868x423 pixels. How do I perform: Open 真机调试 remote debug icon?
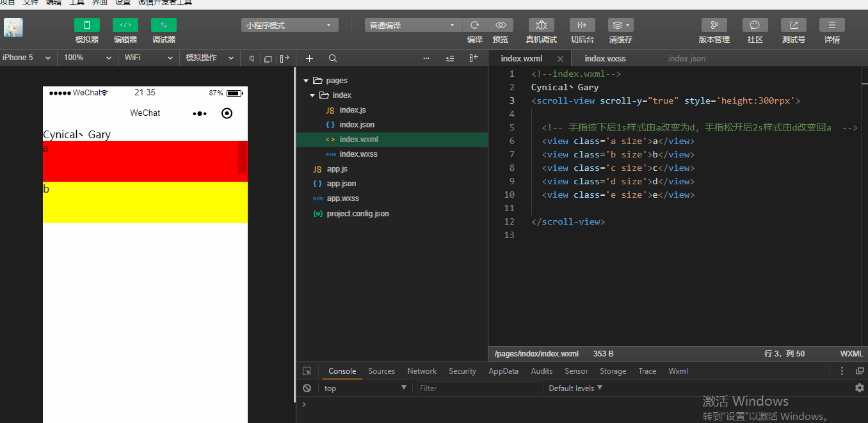(541, 26)
